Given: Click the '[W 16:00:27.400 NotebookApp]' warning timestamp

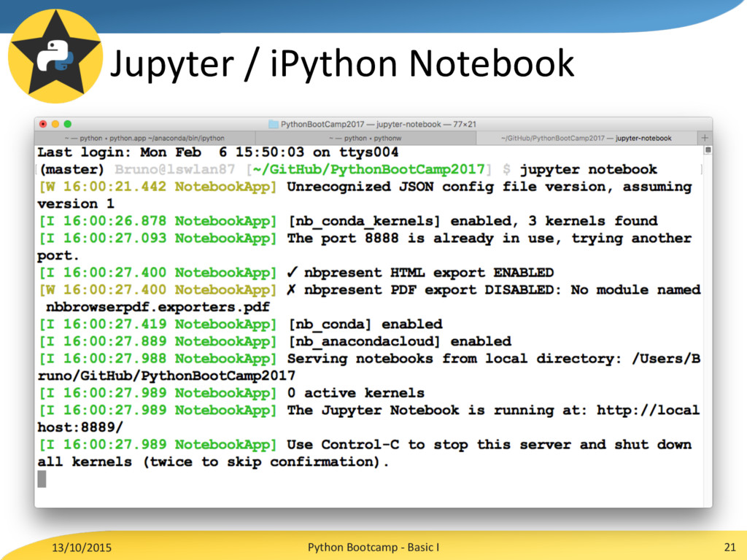Looking at the screenshot, I should point(158,290).
